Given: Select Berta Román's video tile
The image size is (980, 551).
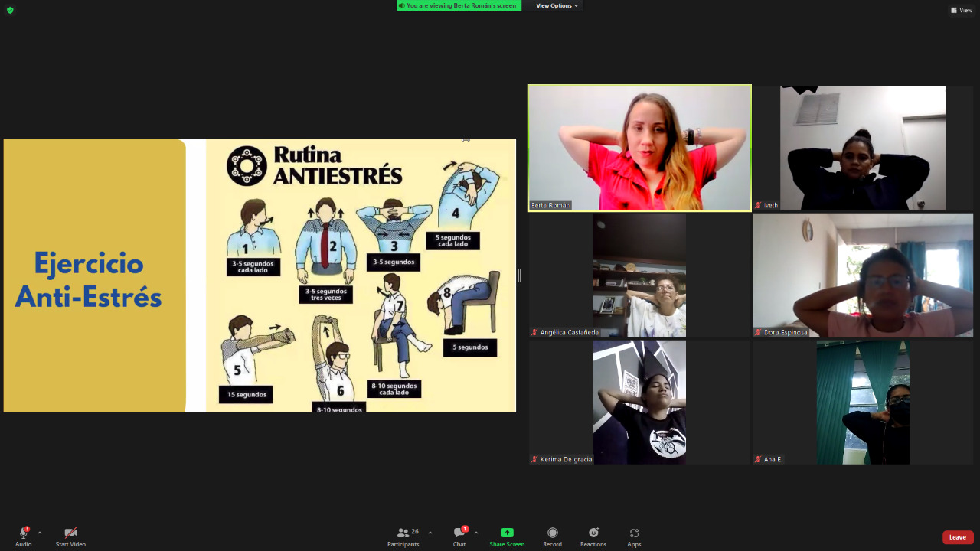Looking at the screenshot, I should [639, 148].
